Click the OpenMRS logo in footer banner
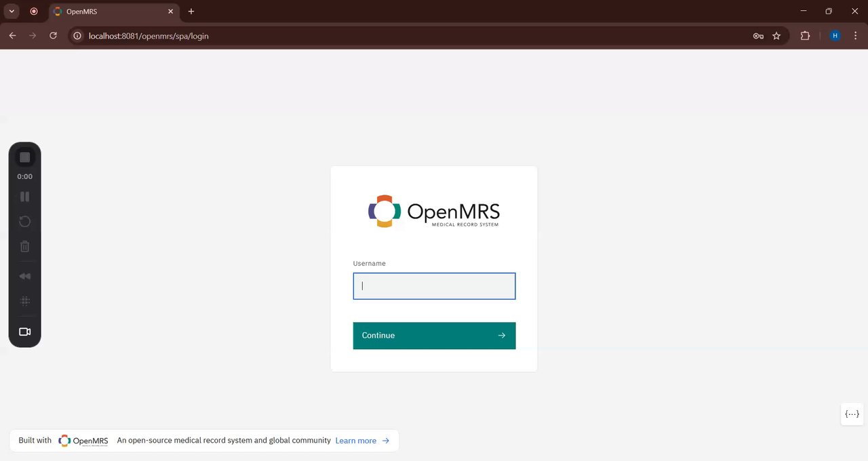868x461 pixels. coord(83,441)
